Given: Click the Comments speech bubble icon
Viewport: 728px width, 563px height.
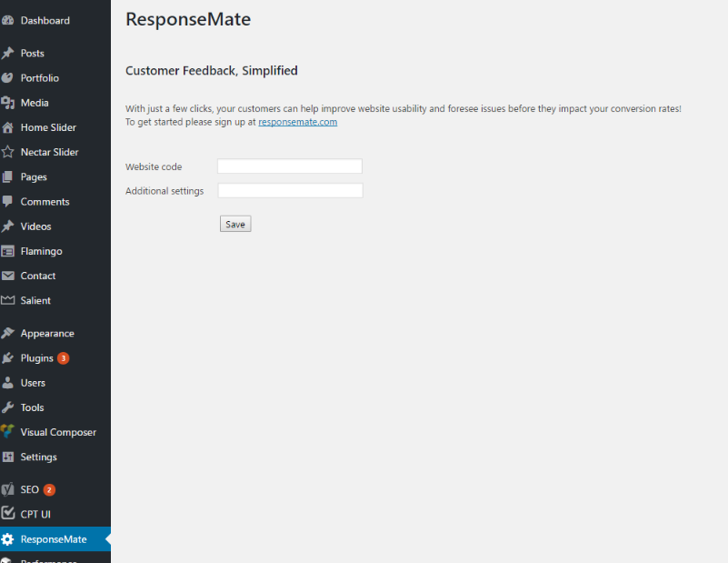Looking at the screenshot, I should point(7,201).
